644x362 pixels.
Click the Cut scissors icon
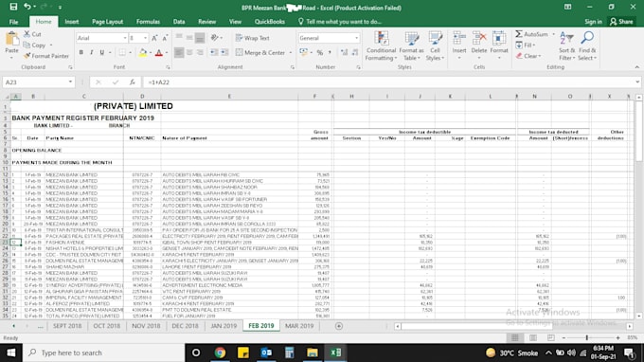27,34
